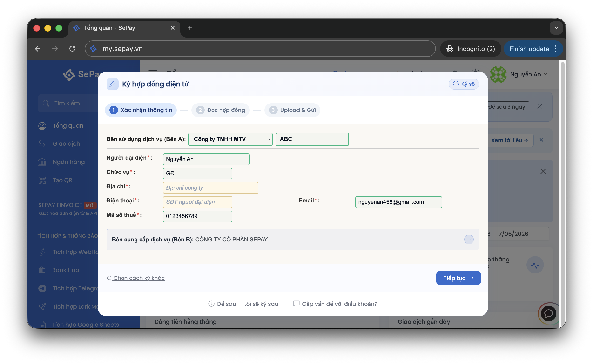Open the date range ending 17/06/2026
The width and height of the screenshot is (593, 364).
pyautogui.click(x=518, y=234)
